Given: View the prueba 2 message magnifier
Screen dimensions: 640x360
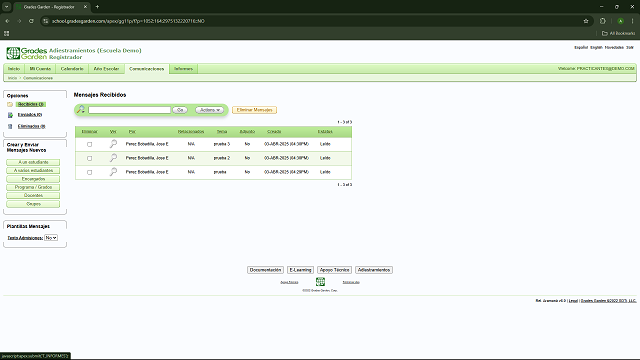Looking at the screenshot, I should point(113,158).
